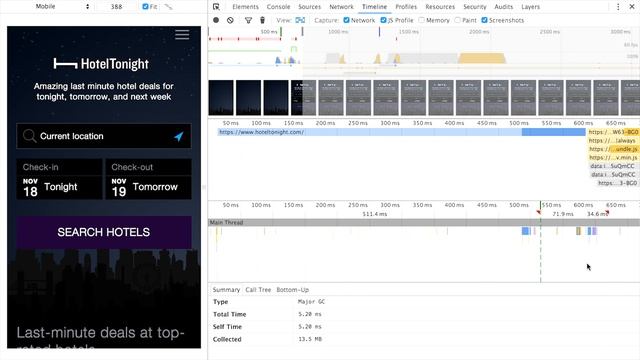Open the Layers tab
Screen dimensions: 640x360
point(531,7)
